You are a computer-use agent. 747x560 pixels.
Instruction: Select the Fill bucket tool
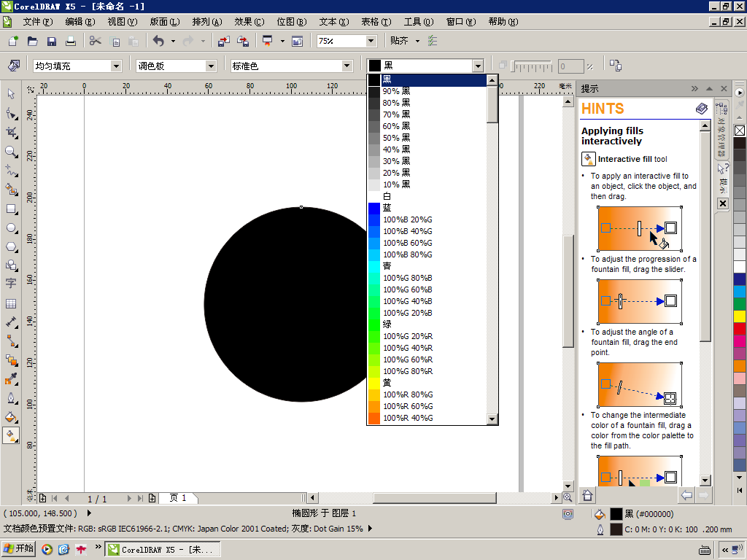(11, 417)
